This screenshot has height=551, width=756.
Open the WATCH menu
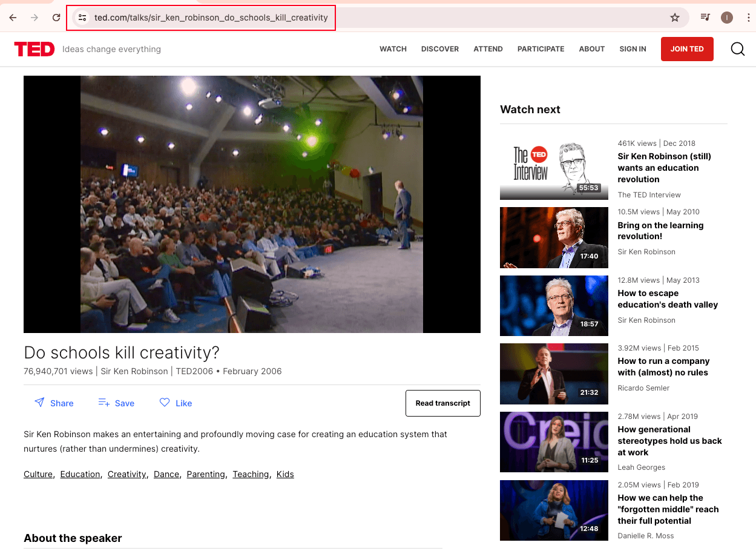pos(393,49)
